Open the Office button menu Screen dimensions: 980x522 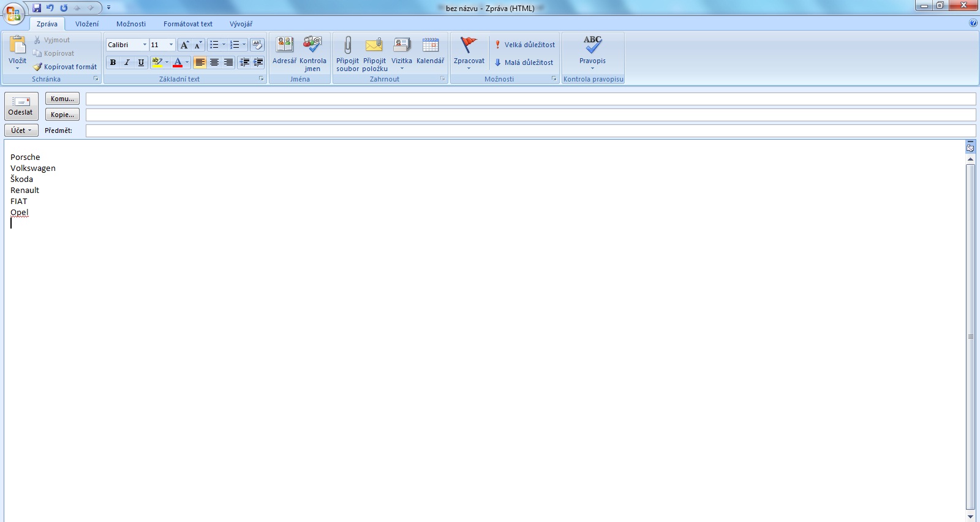pos(13,13)
